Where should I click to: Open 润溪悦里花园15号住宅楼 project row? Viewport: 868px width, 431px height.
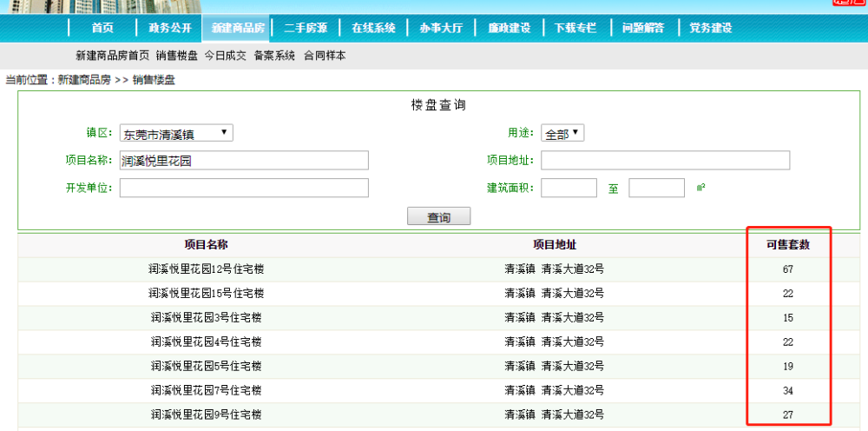206,294
